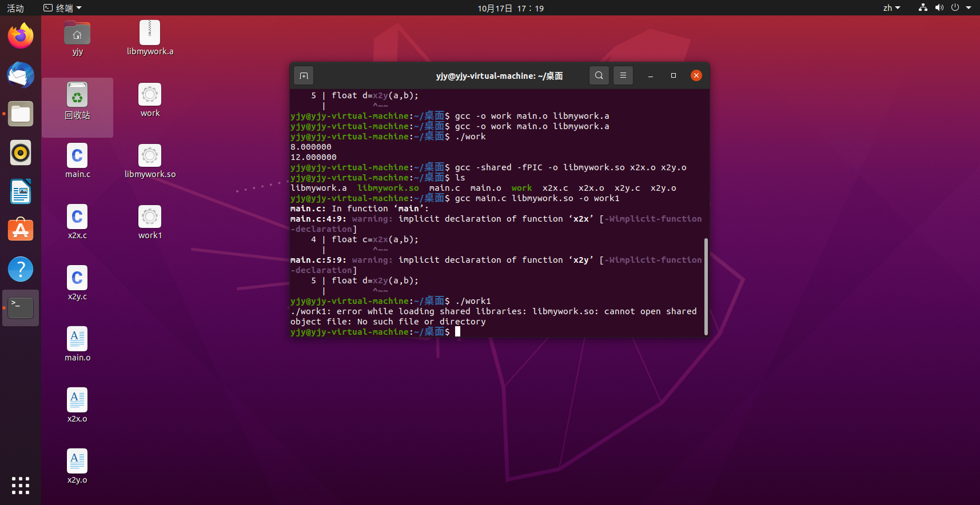
Task: Select the work executable on desktop
Action: coord(150,100)
